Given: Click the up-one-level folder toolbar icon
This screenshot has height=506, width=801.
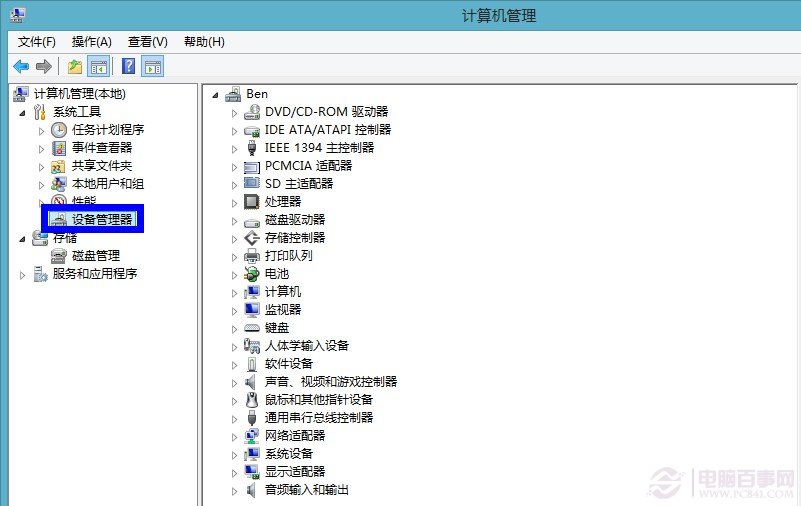Looking at the screenshot, I should pyautogui.click(x=75, y=67).
